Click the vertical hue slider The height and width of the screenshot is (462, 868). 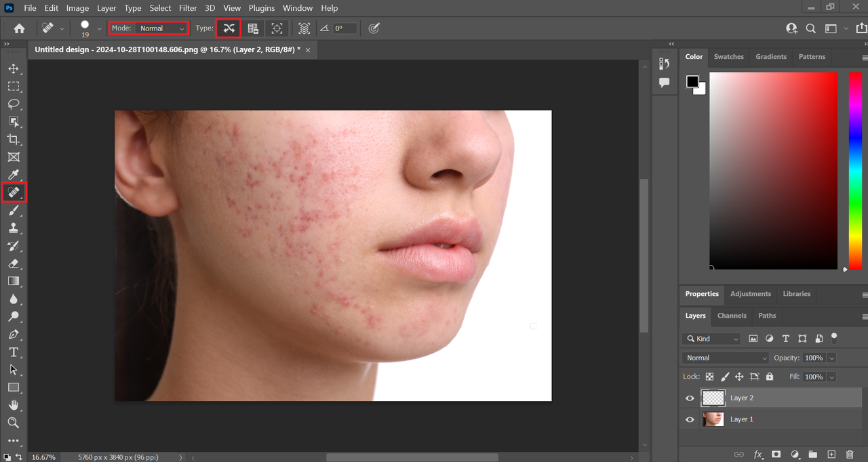click(x=855, y=171)
